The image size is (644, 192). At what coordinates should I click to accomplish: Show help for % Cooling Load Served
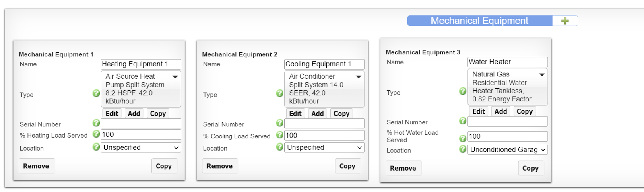(280, 135)
